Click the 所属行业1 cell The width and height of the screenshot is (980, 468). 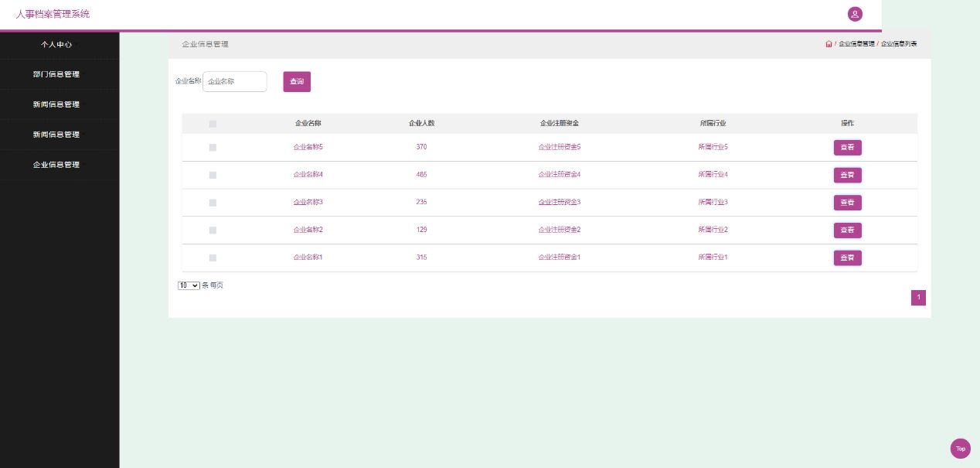click(x=713, y=258)
